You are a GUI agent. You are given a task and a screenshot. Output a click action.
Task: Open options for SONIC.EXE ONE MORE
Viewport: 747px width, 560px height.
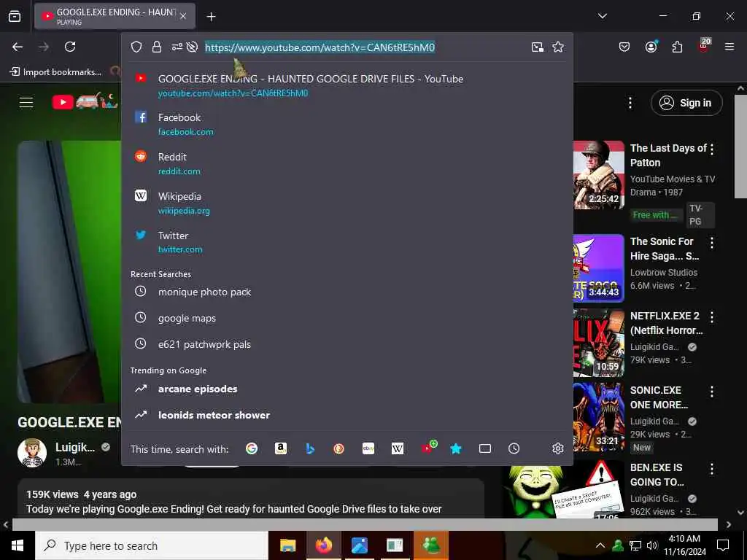pos(712,392)
